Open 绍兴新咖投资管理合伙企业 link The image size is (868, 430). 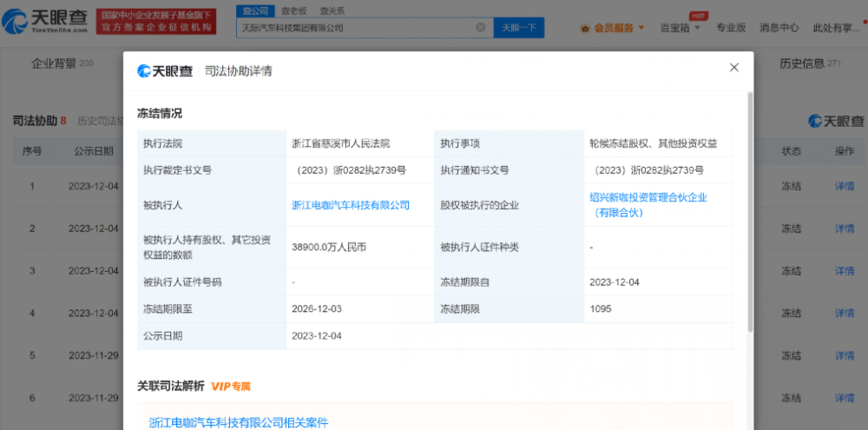pos(648,204)
